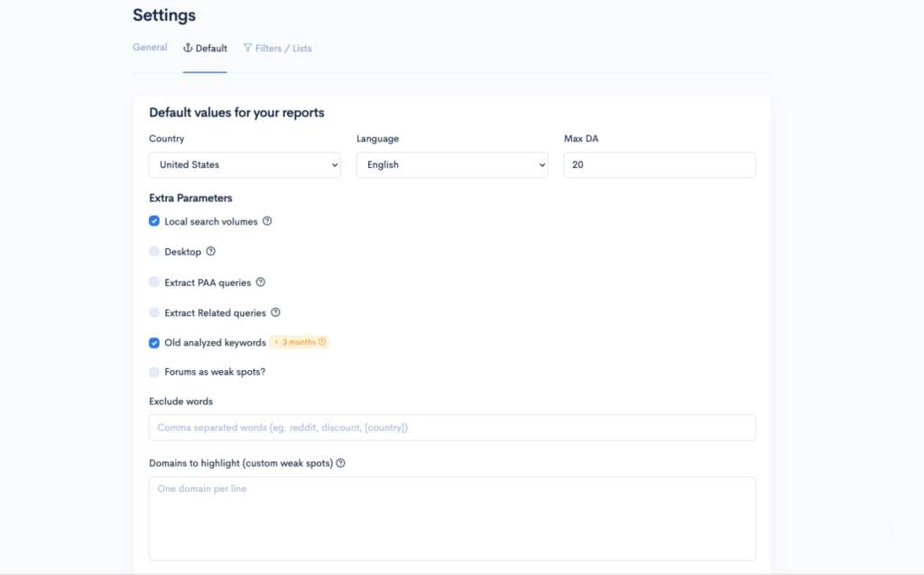
Task: Click help icon beside Extract Related queries
Action: (276, 313)
